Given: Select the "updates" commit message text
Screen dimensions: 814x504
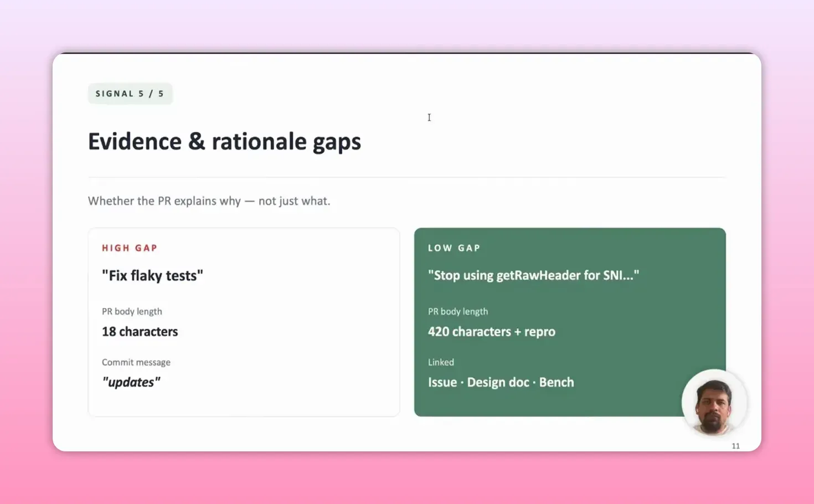Looking at the screenshot, I should (x=131, y=382).
